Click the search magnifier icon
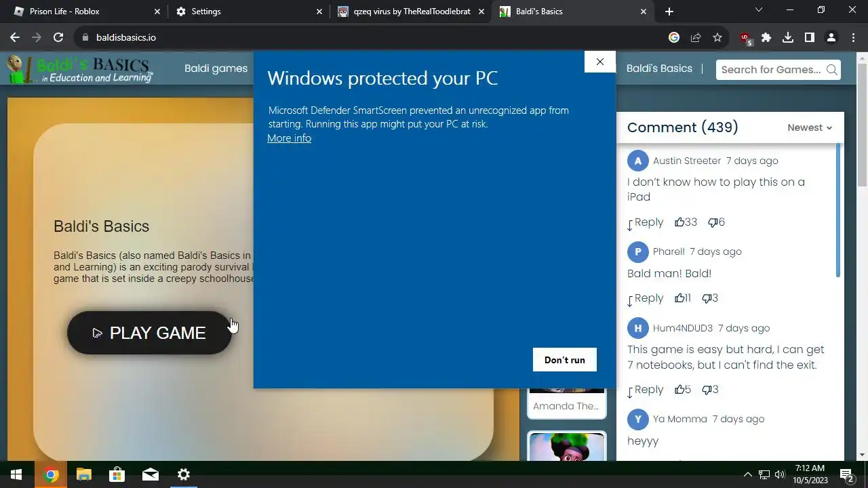The height and width of the screenshot is (488, 868). point(832,69)
